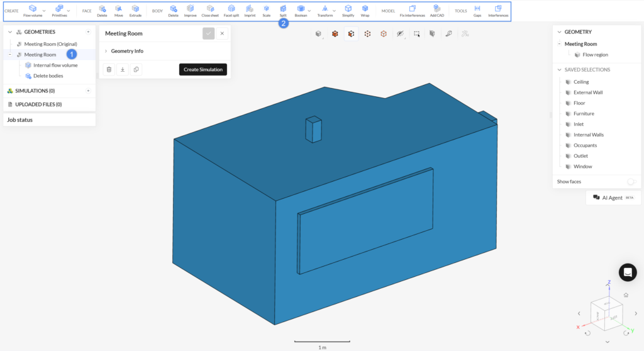Select the Flow volume create tool
The image size is (644, 351).
pos(33,11)
